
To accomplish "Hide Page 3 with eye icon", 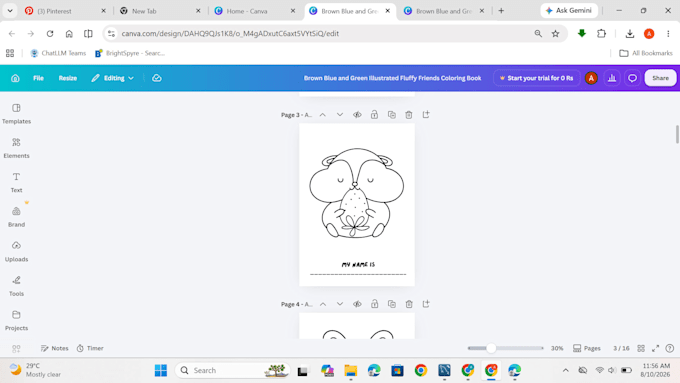I will click(x=357, y=115).
